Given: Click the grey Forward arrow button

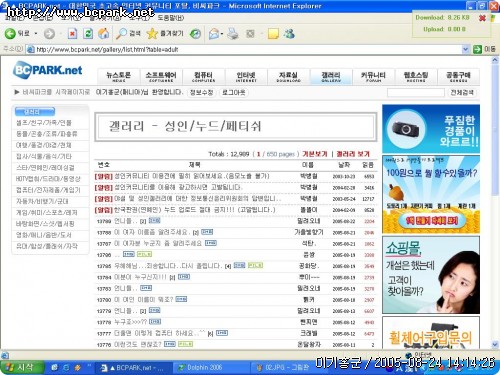Looking at the screenshot, I should 49,34.
